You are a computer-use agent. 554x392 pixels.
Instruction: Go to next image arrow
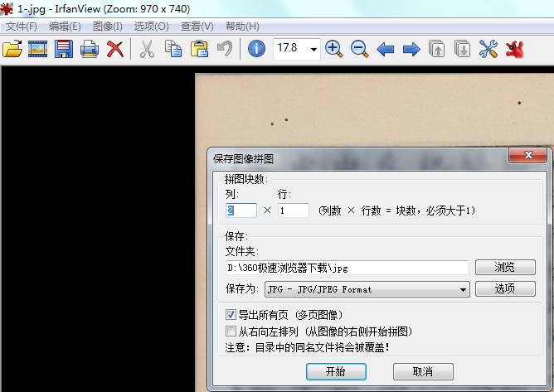[411, 49]
